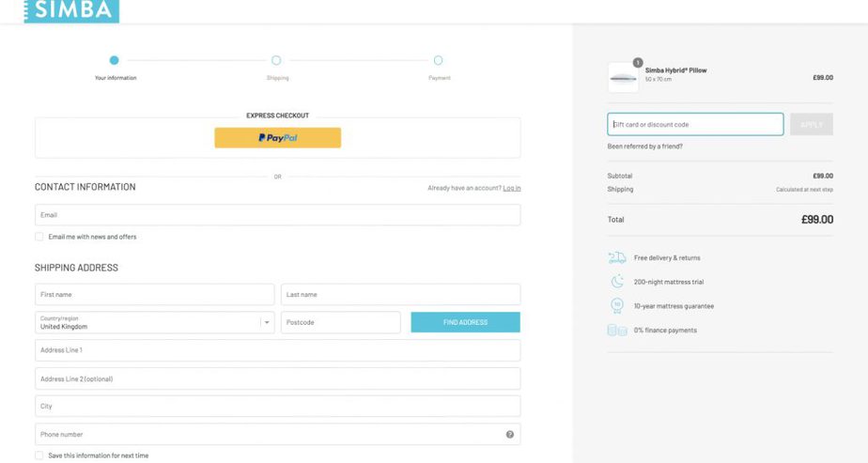
Task: Click the total £99.00 amount
Action: coord(817,220)
